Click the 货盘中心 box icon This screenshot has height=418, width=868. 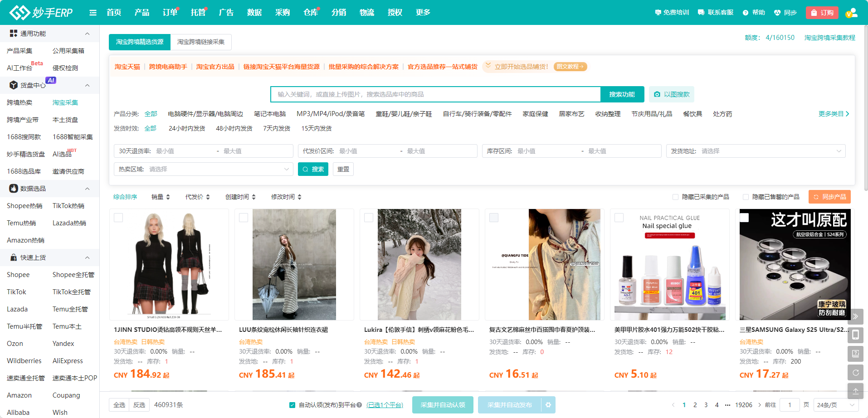coord(14,85)
